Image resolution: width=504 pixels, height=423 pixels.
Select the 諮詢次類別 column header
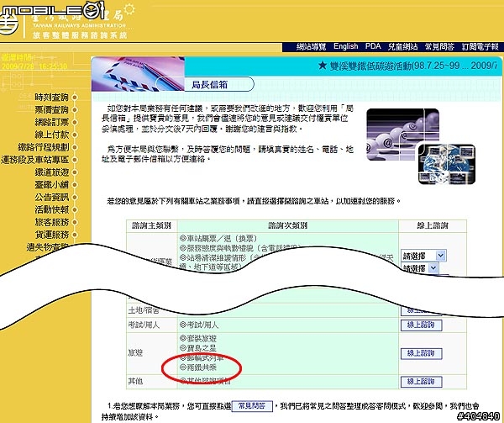[x=287, y=225]
